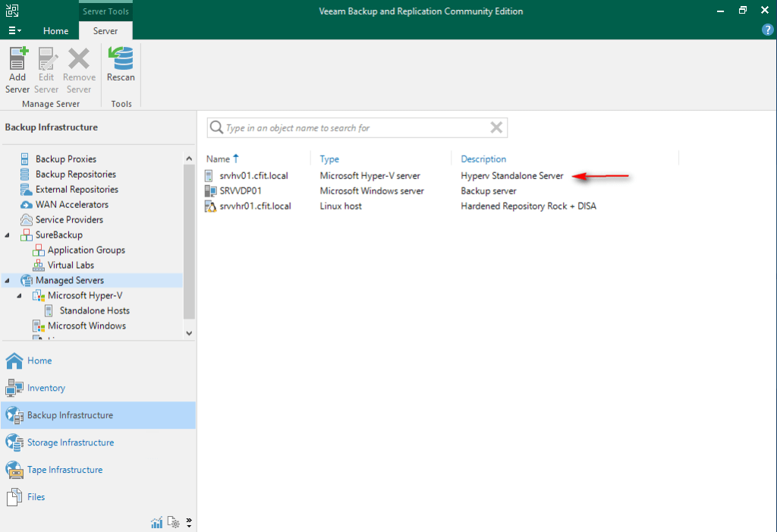Screen dimensions: 777x532
Task: Click the Files navigation icon
Action: [x=14, y=497]
